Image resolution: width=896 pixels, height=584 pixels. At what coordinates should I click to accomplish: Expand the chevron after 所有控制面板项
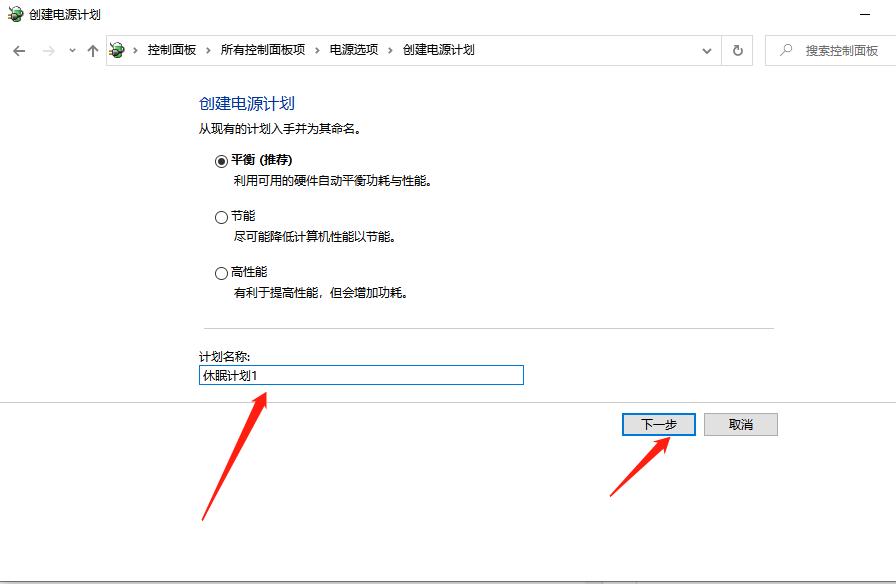pos(317,50)
